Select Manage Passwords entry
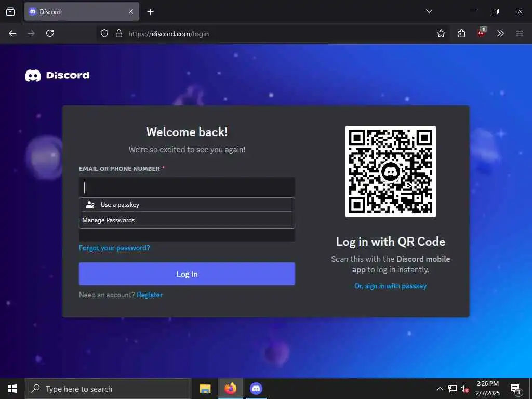The height and width of the screenshot is (399, 532). click(187, 220)
